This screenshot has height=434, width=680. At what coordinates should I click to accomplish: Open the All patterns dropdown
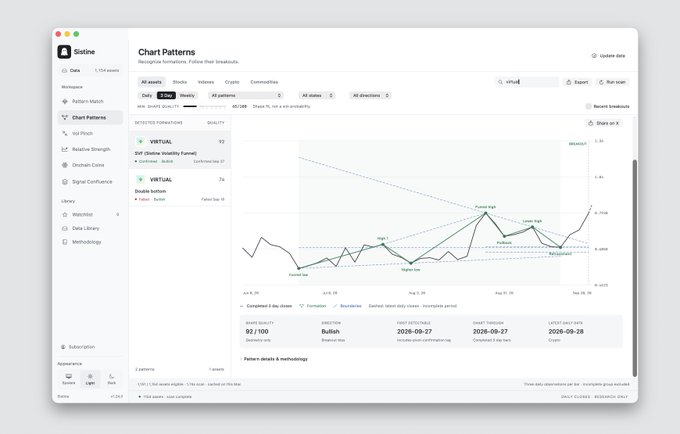click(x=246, y=95)
